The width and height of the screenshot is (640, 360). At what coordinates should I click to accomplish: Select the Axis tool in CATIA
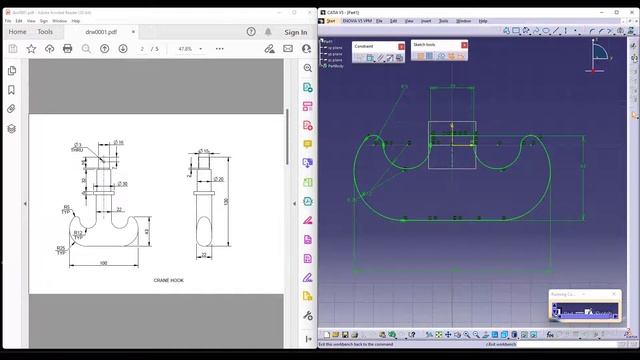tap(565, 31)
